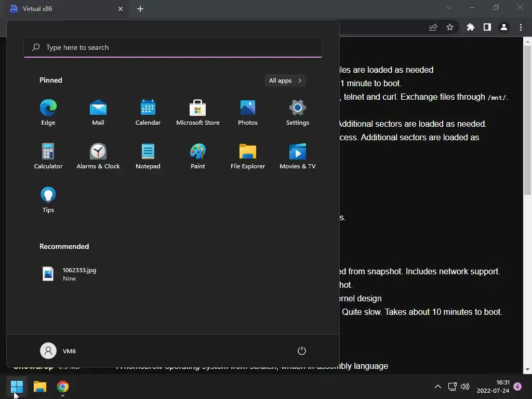
Task: Open the Tips app
Action: (x=48, y=200)
